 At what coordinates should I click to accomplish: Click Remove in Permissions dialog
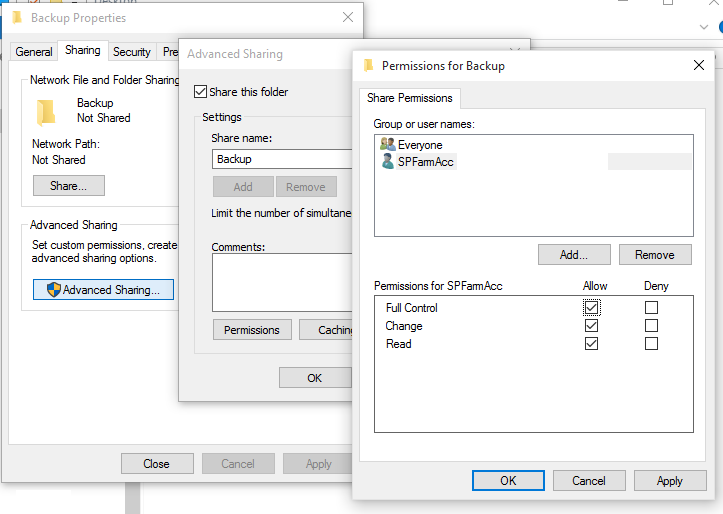(x=655, y=254)
